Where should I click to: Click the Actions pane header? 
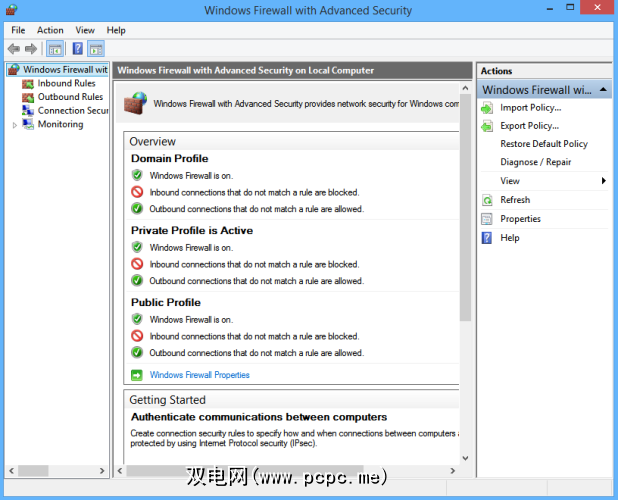pyautogui.click(x=544, y=71)
